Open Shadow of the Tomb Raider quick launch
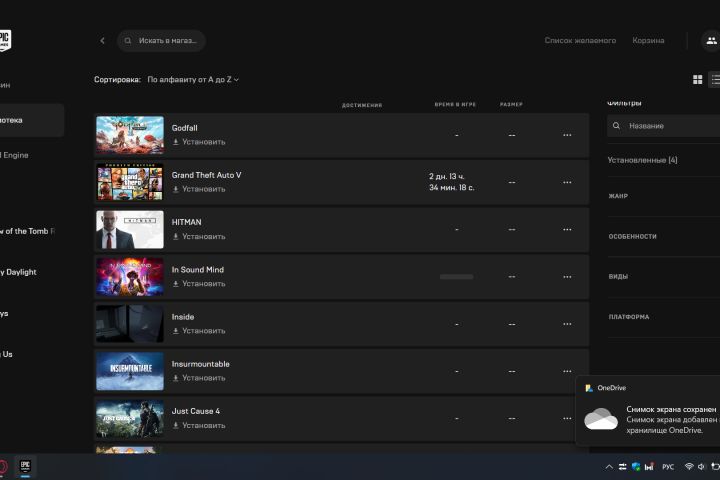Image resolution: width=720 pixels, height=480 pixels. pos(27,231)
